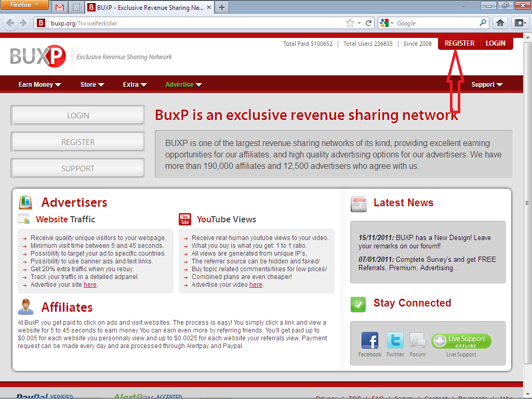Open the address bar history dropdown arrow
The image size is (532, 399).
click(359, 23)
